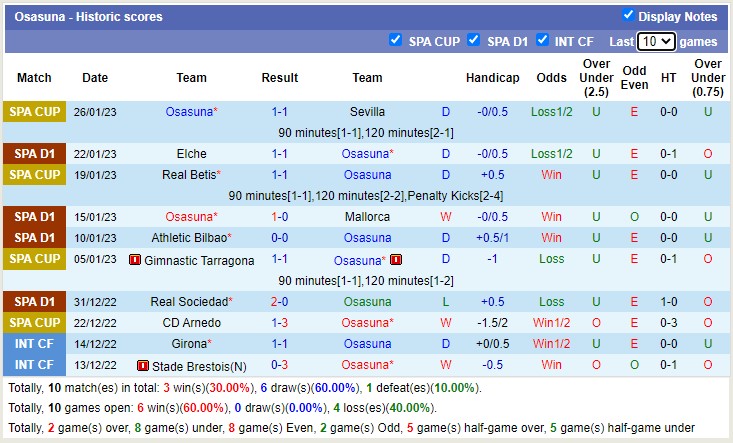Click INT CF badge in the 14/12/22 row
Image resolution: width=733 pixels, height=443 pixels.
coord(34,344)
